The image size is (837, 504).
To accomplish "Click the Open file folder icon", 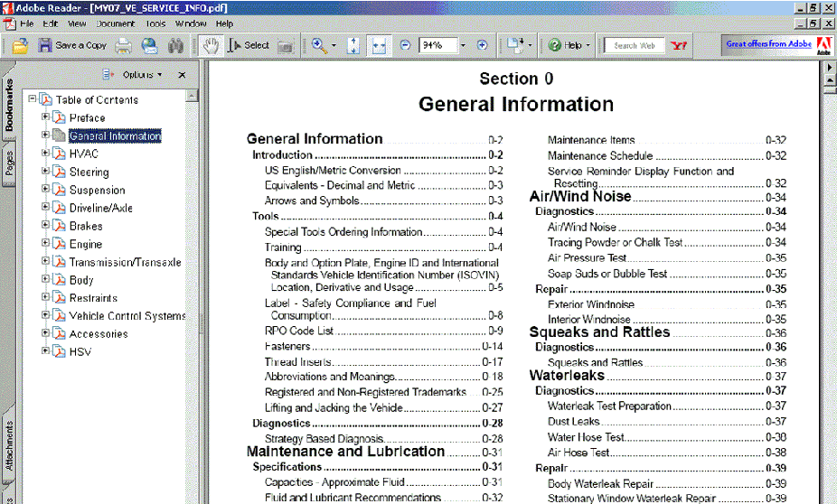I will (x=20, y=45).
